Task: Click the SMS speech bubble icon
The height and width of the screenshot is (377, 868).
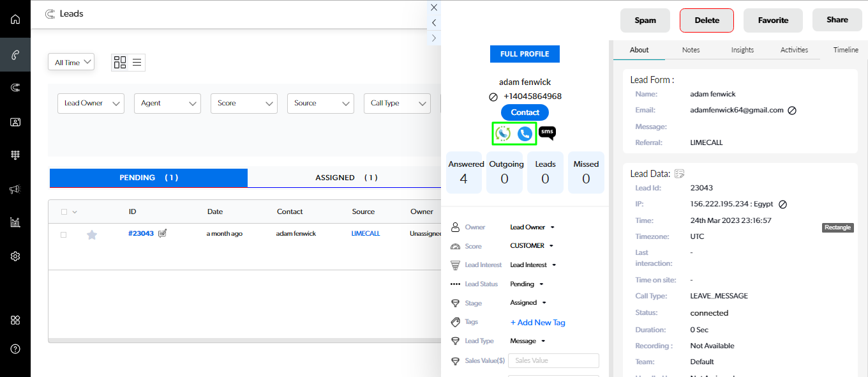Action: 547,132
